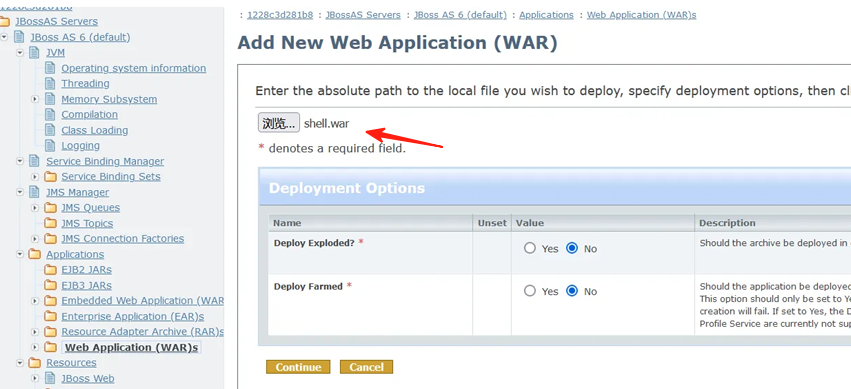851x389 pixels.
Task: Select Web Application (WAR)s in the tree
Action: 131,347
